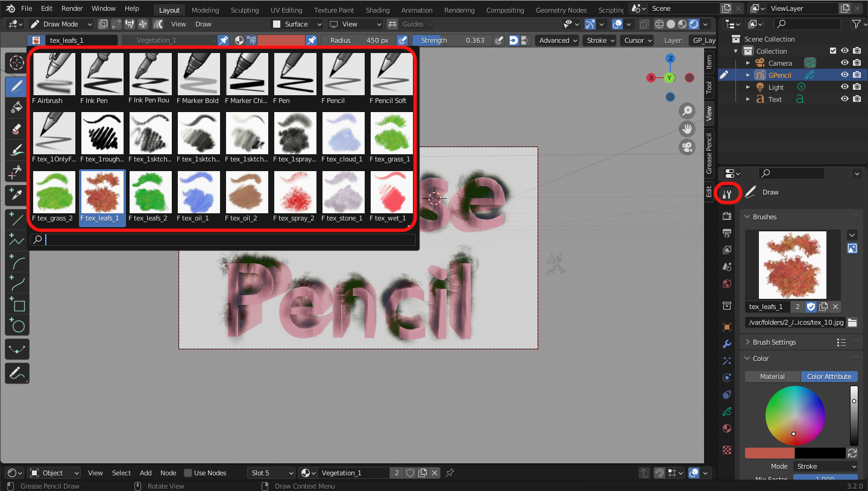Select the Eyedropper tool
Viewport: 868px width, 491px height.
tap(17, 195)
